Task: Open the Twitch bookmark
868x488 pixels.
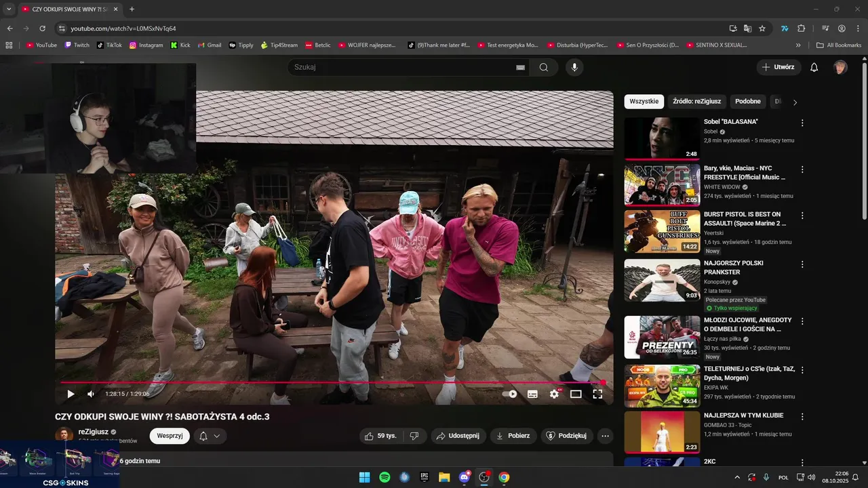Action: point(77,45)
